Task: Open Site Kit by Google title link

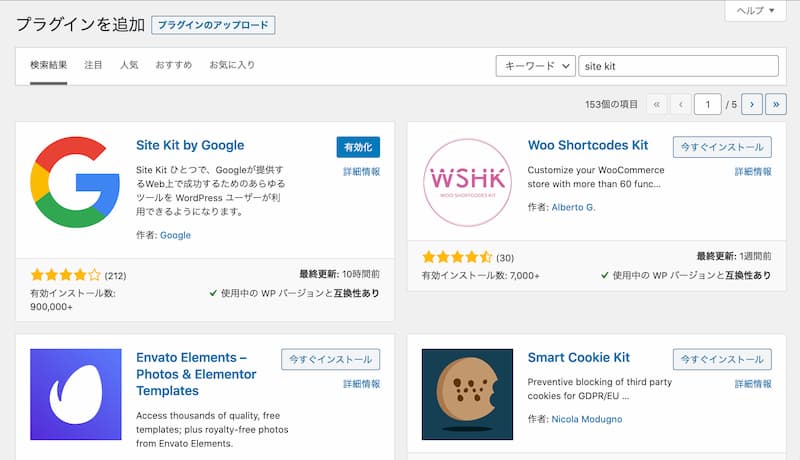Action: tap(190, 145)
